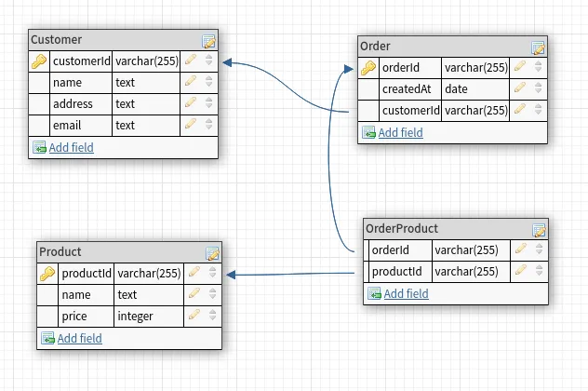Click the productId cell in Product table
Viewport: 588px width, 391px height.
point(86,274)
